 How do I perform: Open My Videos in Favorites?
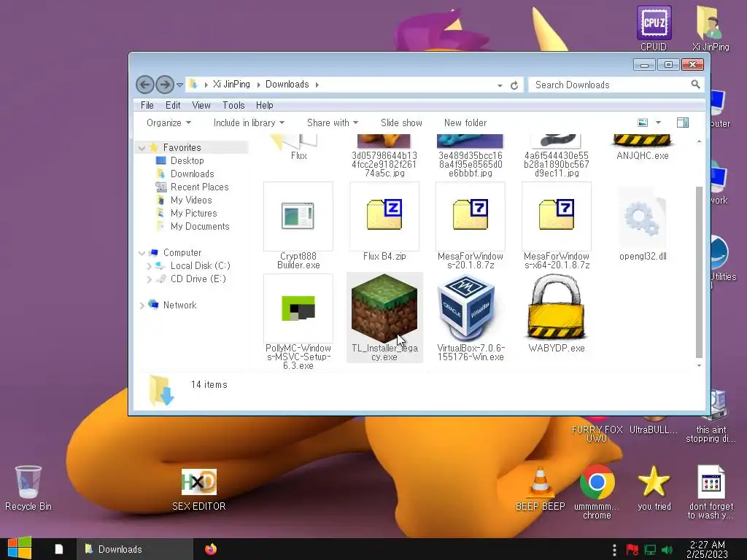pyautogui.click(x=191, y=200)
